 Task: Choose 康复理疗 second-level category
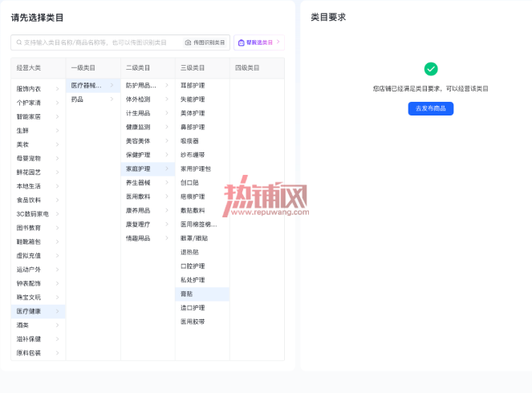(148, 225)
